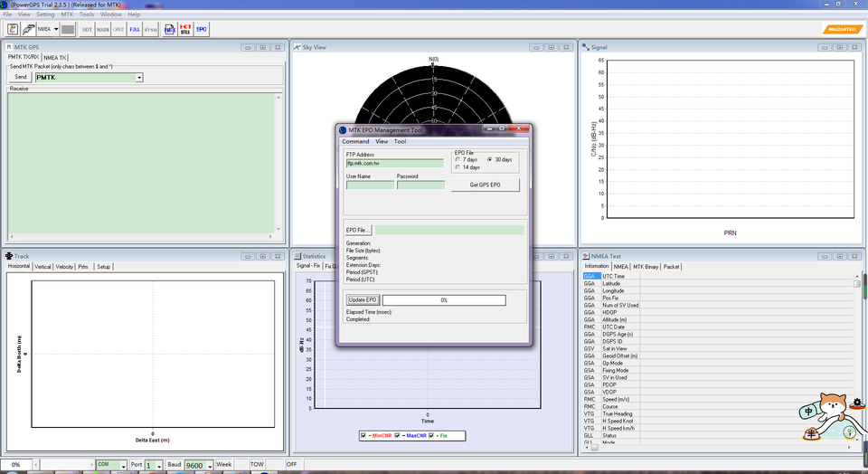
Task: Open the MTK menu in menu bar
Action: point(67,14)
